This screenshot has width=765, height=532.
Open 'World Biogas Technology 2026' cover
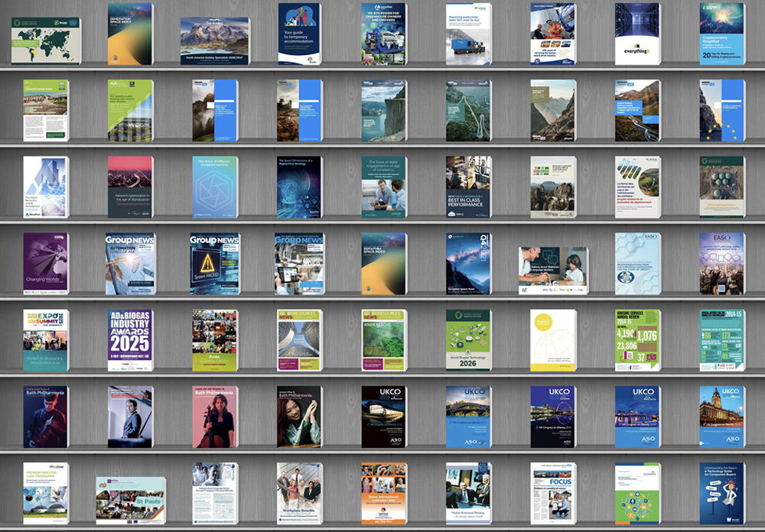tap(468, 340)
